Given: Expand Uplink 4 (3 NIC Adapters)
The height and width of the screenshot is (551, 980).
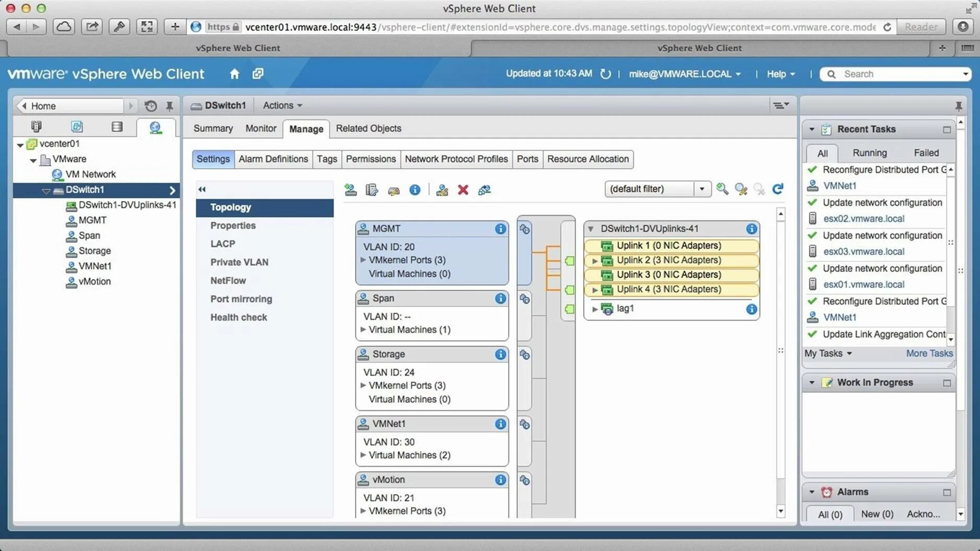Looking at the screenshot, I should [595, 290].
